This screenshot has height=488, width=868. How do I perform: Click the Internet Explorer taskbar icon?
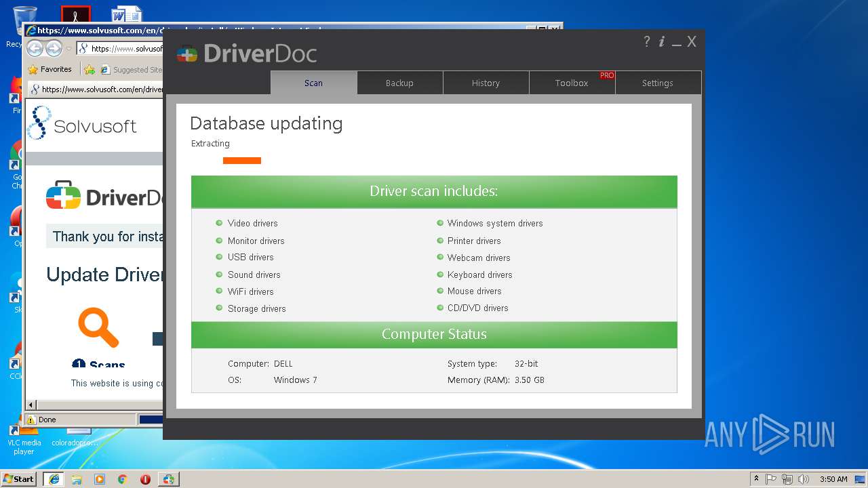point(54,479)
